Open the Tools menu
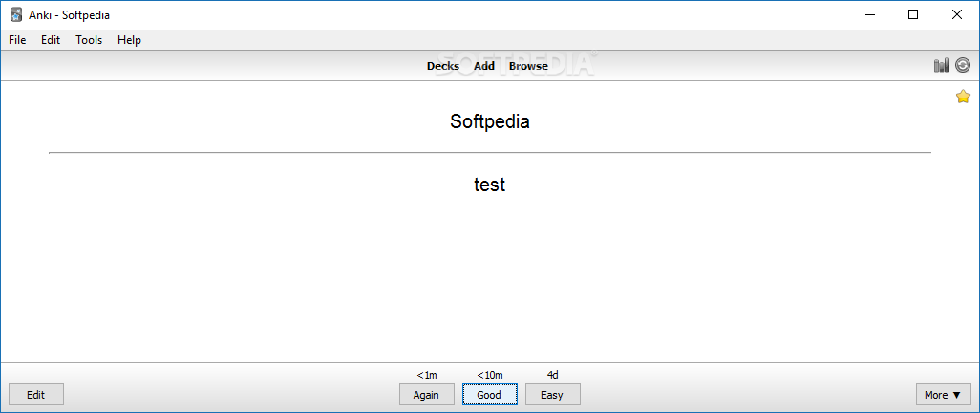 [x=89, y=40]
